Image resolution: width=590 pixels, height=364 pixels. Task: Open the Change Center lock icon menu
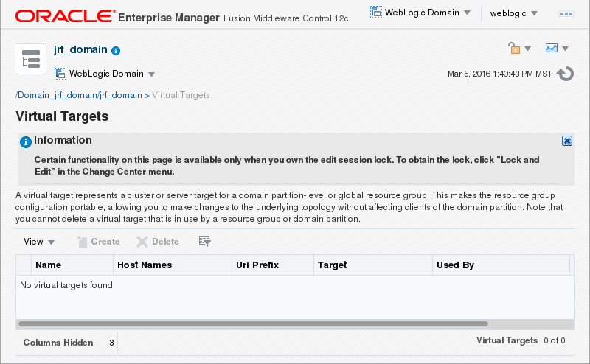pyautogui.click(x=519, y=49)
